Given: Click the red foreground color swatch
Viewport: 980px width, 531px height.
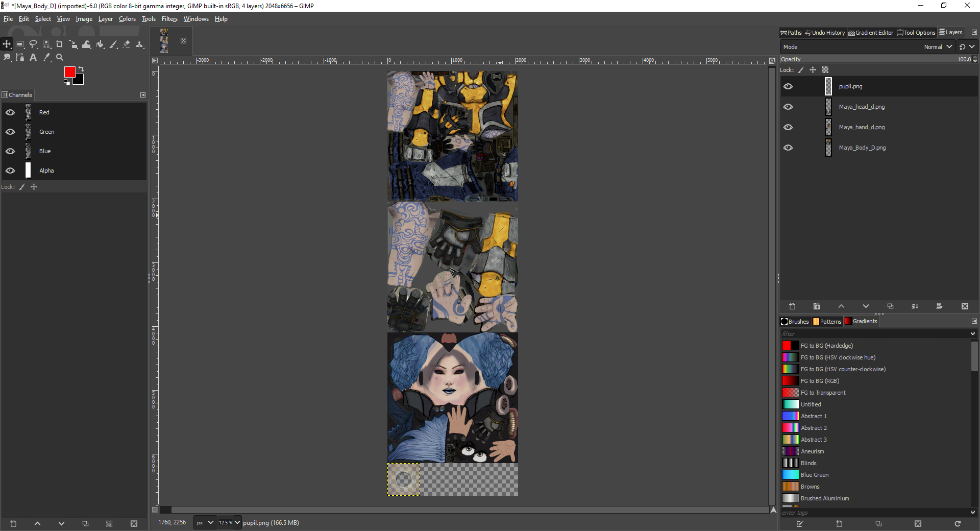Looking at the screenshot, I should pyautogui.click(x=69, y=71).
